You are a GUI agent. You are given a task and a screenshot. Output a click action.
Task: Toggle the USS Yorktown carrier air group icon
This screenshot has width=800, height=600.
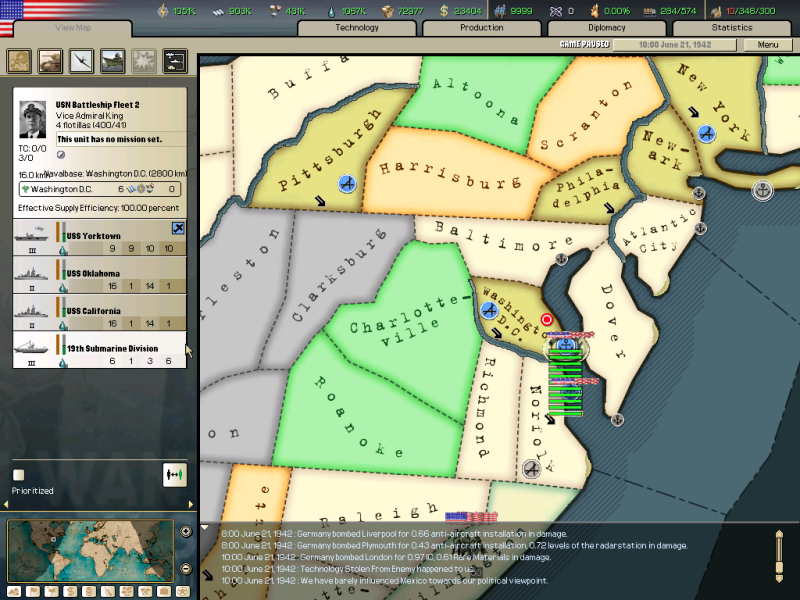tap(178, 228)
